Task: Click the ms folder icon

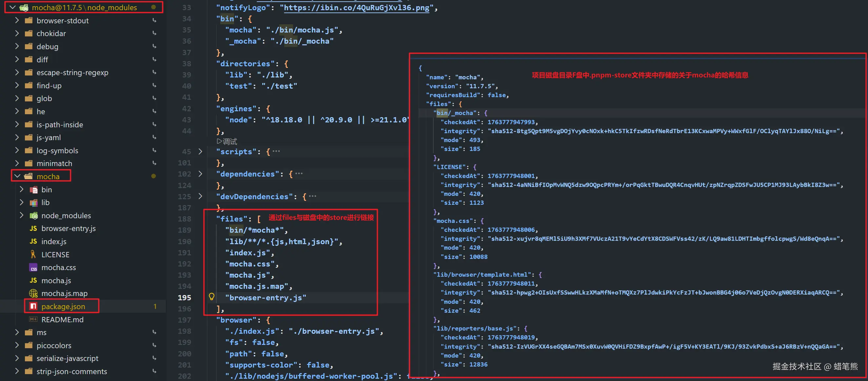Action: point(29,332)
